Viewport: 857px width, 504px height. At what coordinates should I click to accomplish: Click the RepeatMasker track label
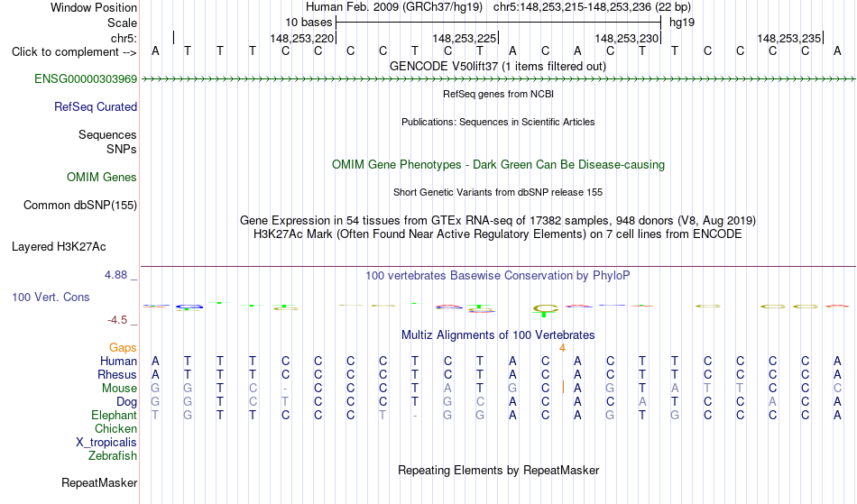(99, 483)
